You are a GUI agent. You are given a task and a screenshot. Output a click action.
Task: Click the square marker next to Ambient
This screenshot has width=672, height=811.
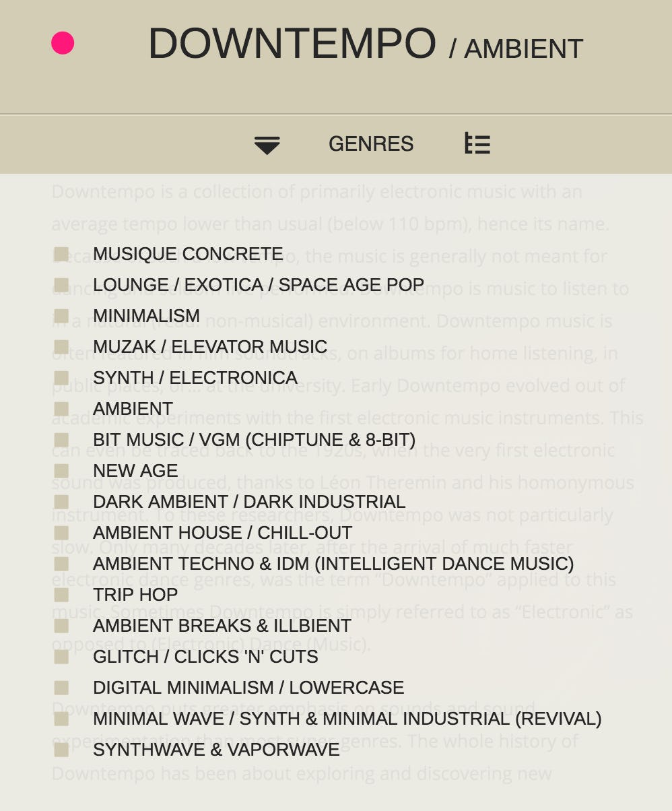[61, 409]
